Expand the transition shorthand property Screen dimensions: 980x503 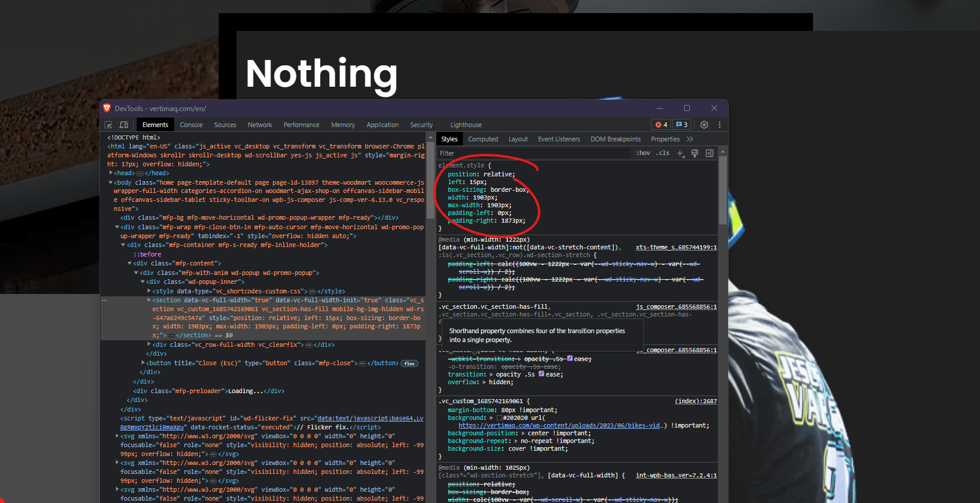click(x=491, y=374)
